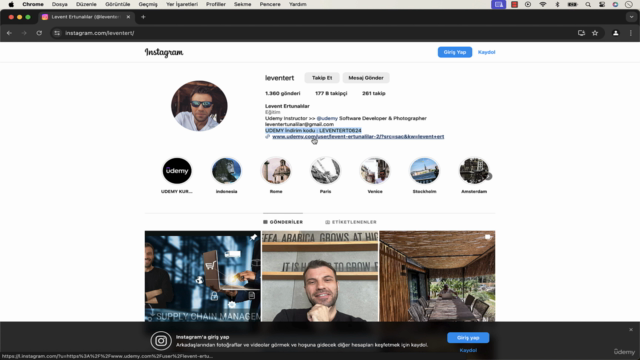640x360 pixels.
Task: Click the leventert profile picture
Action: coord(199,106)
